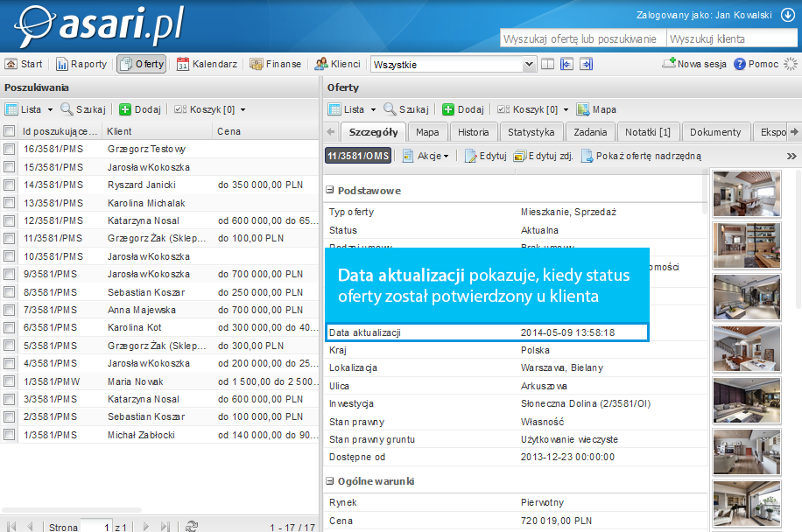Open Lista dropdown in Poszukiwania panel
This screenshot has width=802, height=532.
(x=29, y=109)
